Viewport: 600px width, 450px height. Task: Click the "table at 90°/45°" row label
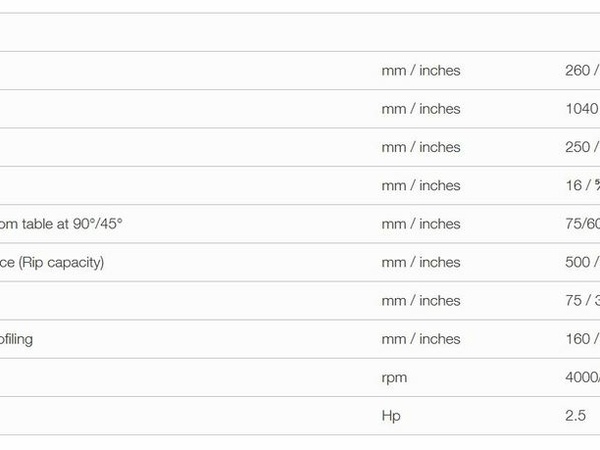(x=62, y=224)
